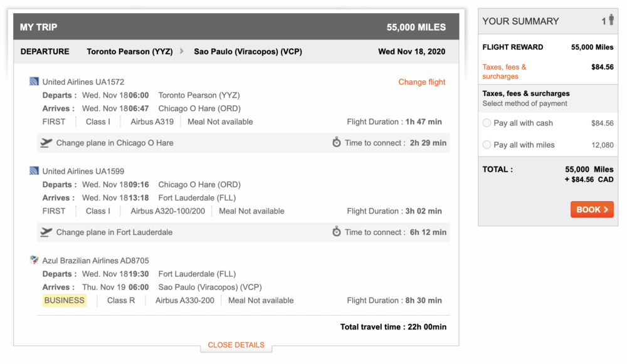Click the Total travel time 22h 00min text
Viewport: 627px width, 364px height.
click(x=393, y=326)
